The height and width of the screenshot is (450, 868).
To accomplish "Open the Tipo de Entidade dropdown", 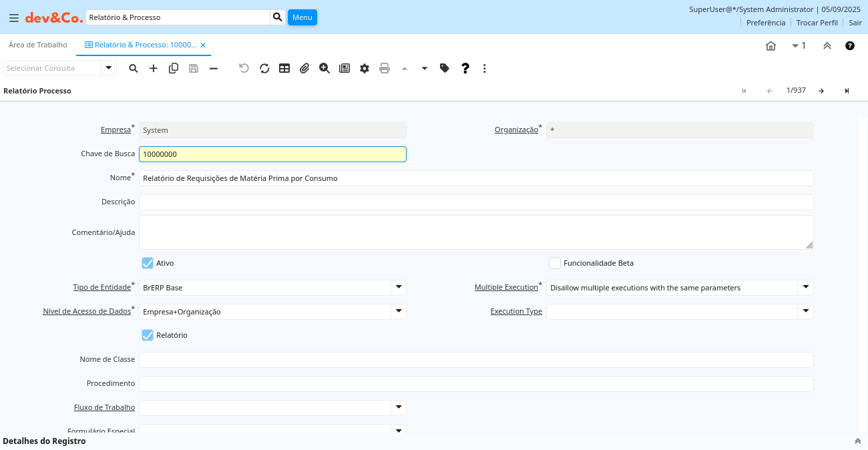I will coord(399,288).
